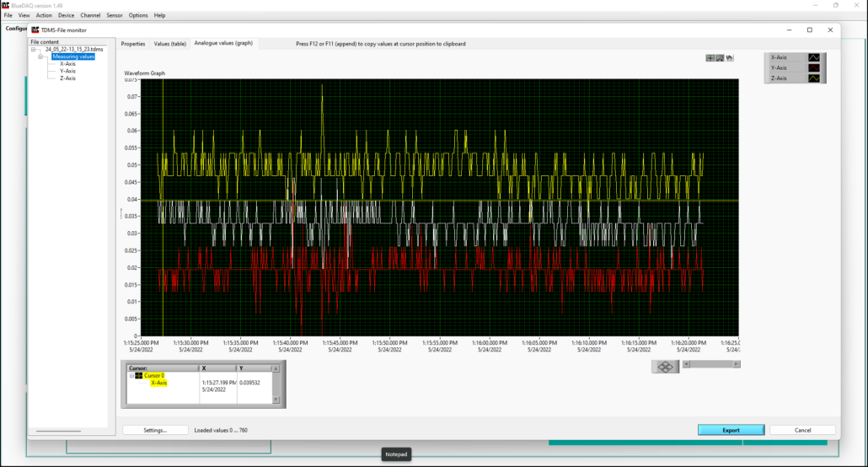Image resolution: width=868 pixels, height=467 pixels.
Task: Click the Z-Axis yellow plot legend icon
Action: (814, 78)
